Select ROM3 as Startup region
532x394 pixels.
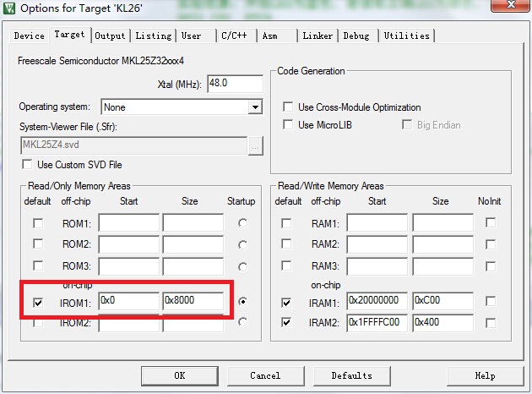tap(242, 267)
